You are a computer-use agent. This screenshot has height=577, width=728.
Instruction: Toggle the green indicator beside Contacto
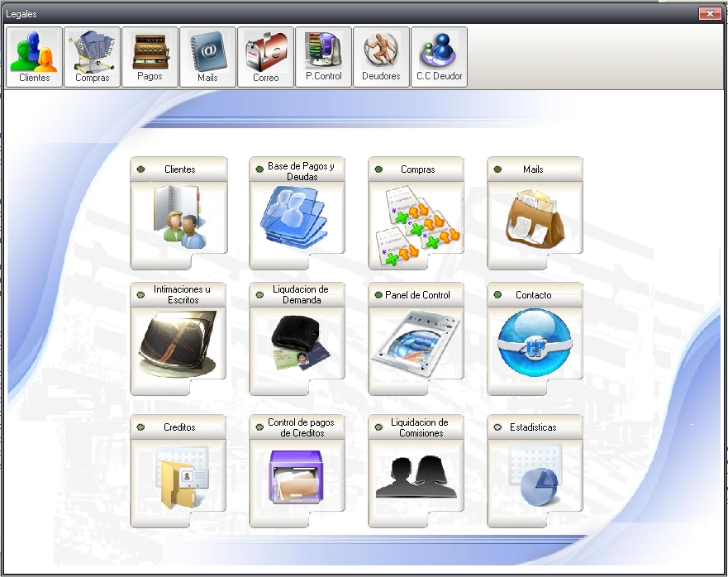[x=497, y=295]
